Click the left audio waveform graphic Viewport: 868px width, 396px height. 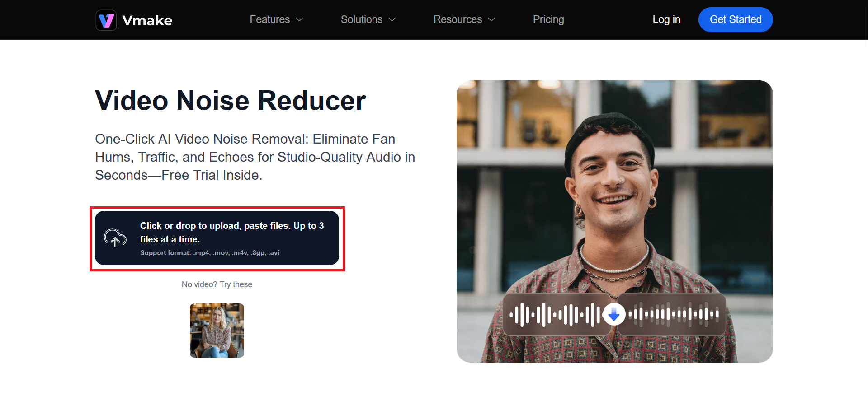tap(555, 314)
